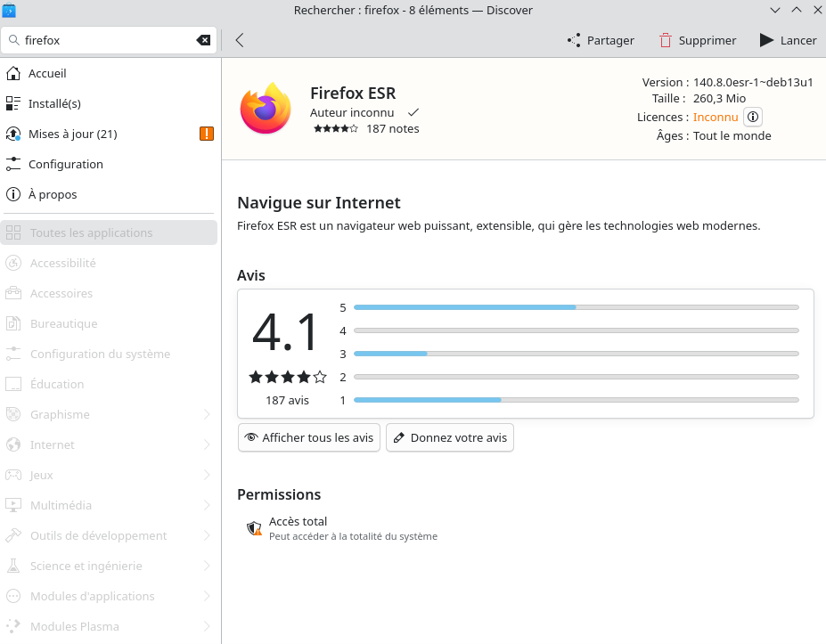Viewport: 826px width, 644px height.
Task: Launch Firefox with the Lancer button
Action: [788, 40]
